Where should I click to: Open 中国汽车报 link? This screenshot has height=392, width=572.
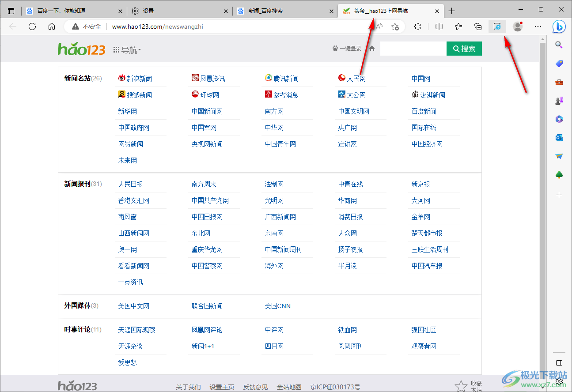click(x=427, y=266)
